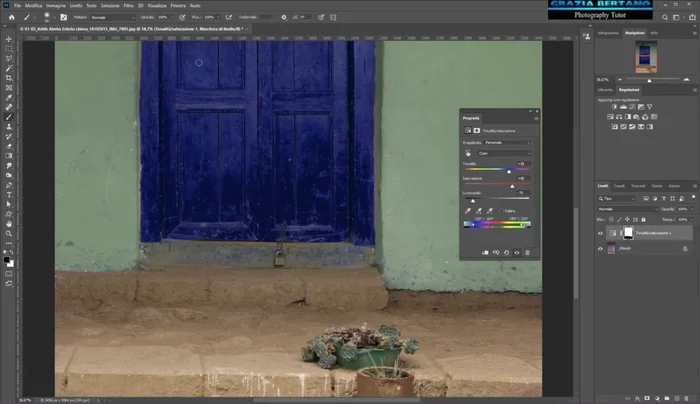
Task: Hide the Tonalità/saturazione 1 layer
Action: (600, 233)
